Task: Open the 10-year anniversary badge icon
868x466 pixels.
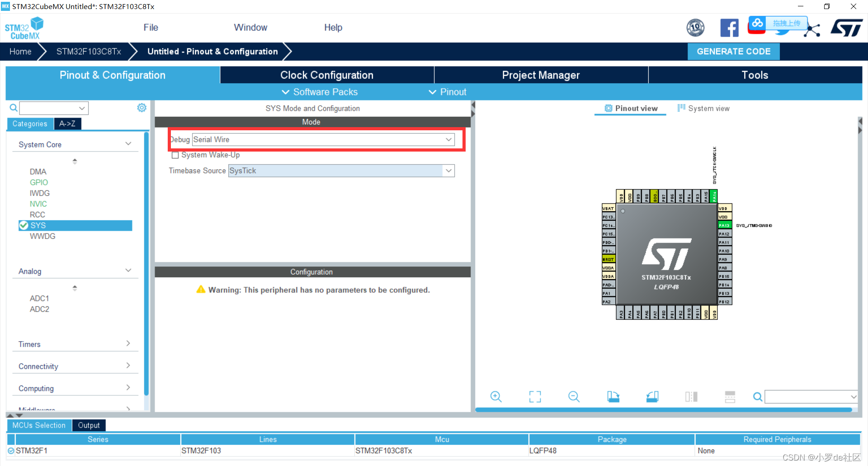Action: tap(695, 28)
